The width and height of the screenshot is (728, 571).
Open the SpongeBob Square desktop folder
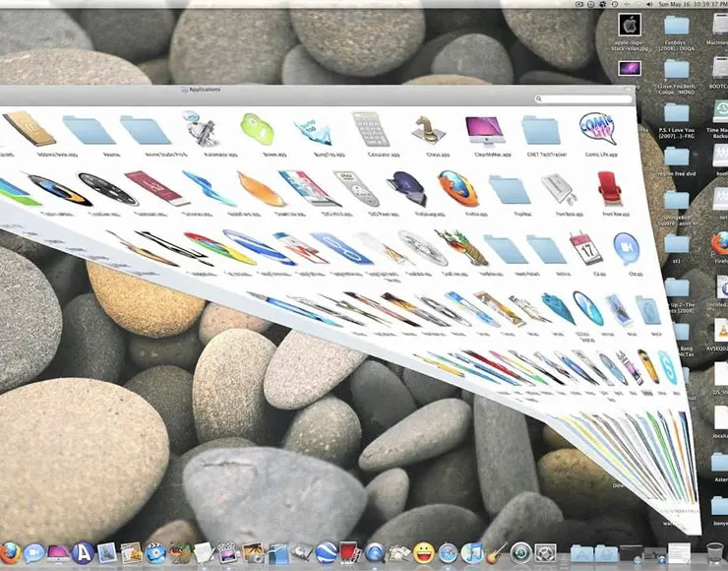[677, 200]
